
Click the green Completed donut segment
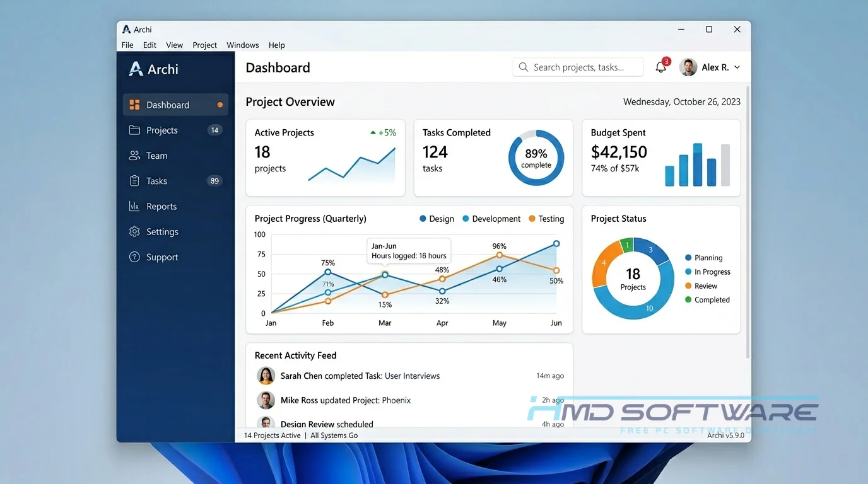coord(627,245)
